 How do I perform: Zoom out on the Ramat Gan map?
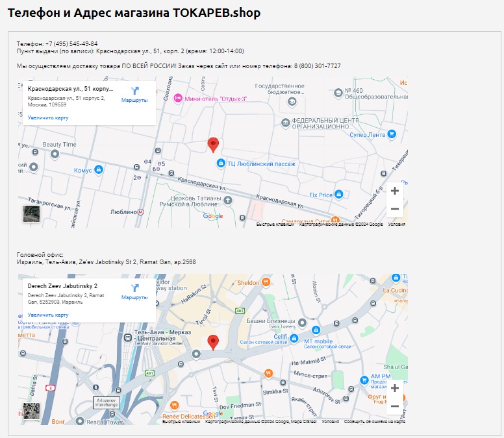tap(395, 406)
